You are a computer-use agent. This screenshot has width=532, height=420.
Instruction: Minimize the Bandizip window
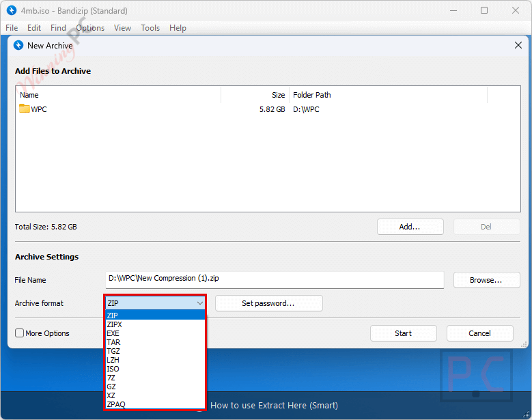pyautogui.click(x=453, y=10)
